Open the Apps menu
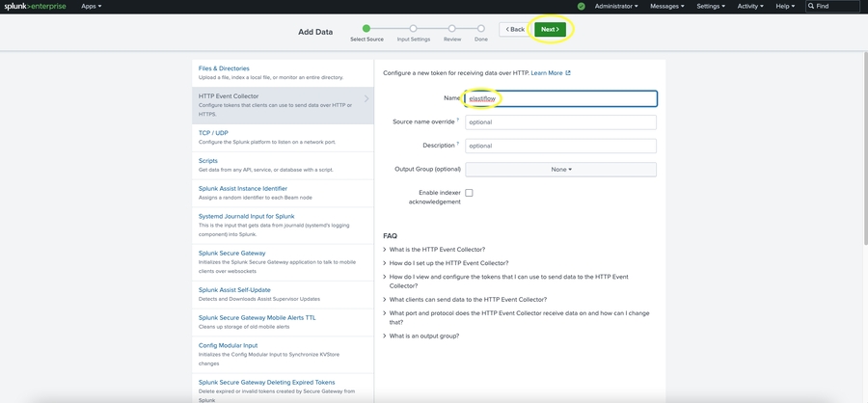The height and width of the screenshot is (403, 868). click(92, 7)
